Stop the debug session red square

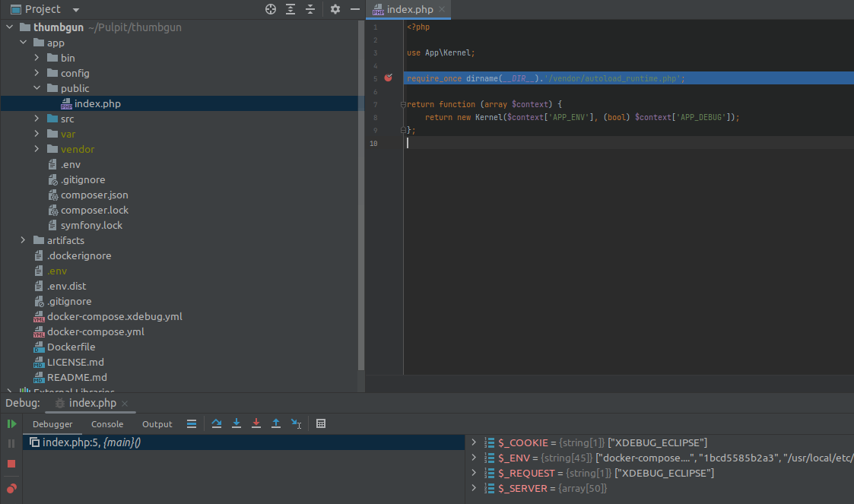(x=11, y=464)
